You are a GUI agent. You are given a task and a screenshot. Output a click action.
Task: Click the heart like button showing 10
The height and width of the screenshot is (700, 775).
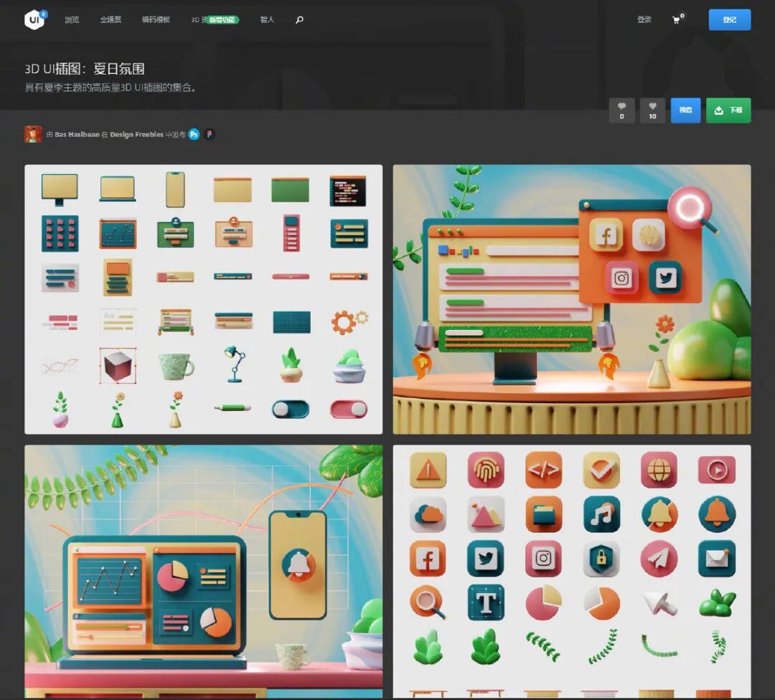point(652,110)
